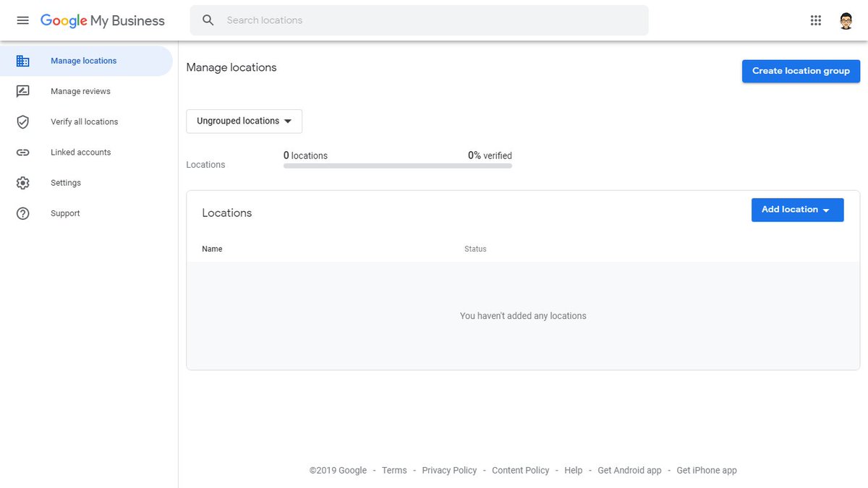
Task: Click the Manage locations building icon
Action: 22,61
